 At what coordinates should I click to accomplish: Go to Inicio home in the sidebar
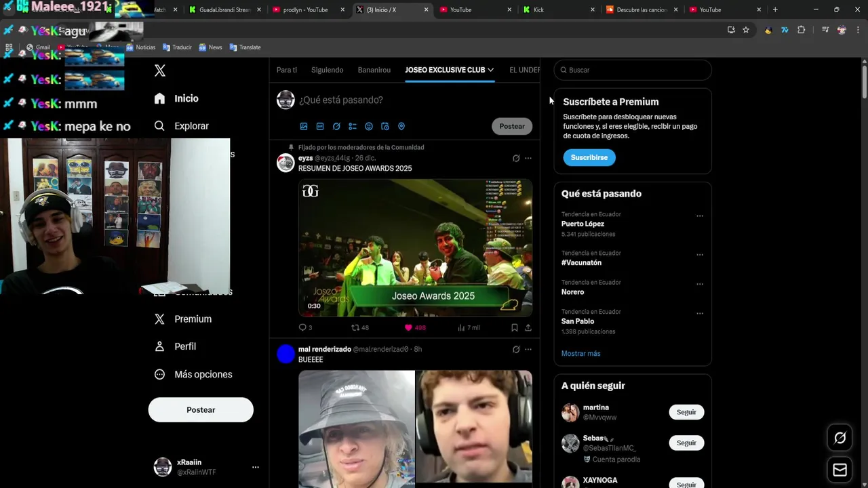176,98
